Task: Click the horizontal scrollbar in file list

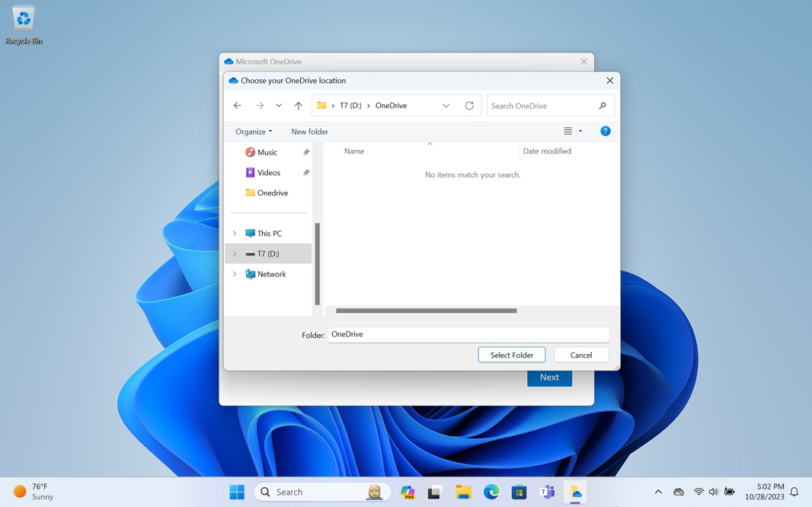Action: (426, 311)
